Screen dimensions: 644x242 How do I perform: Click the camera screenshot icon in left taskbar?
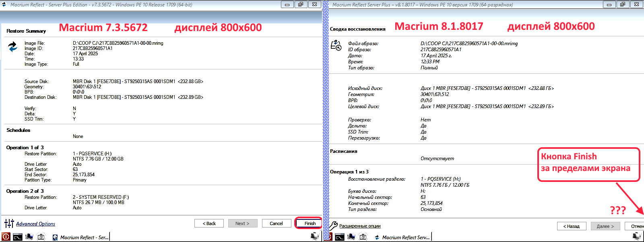pos(41,237)
